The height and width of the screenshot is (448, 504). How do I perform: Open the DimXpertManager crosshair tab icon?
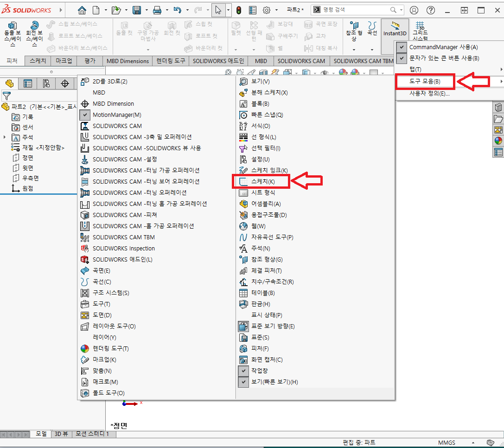(x=65, y=84)
